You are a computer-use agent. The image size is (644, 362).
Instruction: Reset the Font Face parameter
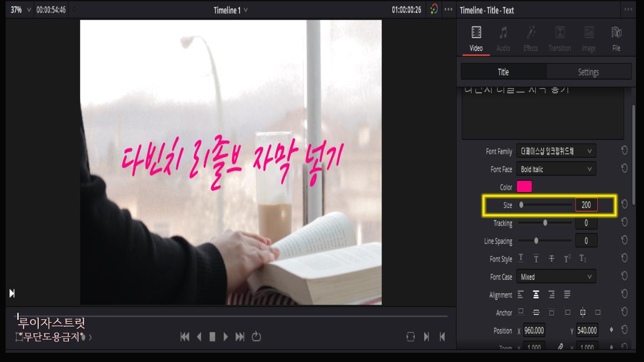tap(624, 169)
